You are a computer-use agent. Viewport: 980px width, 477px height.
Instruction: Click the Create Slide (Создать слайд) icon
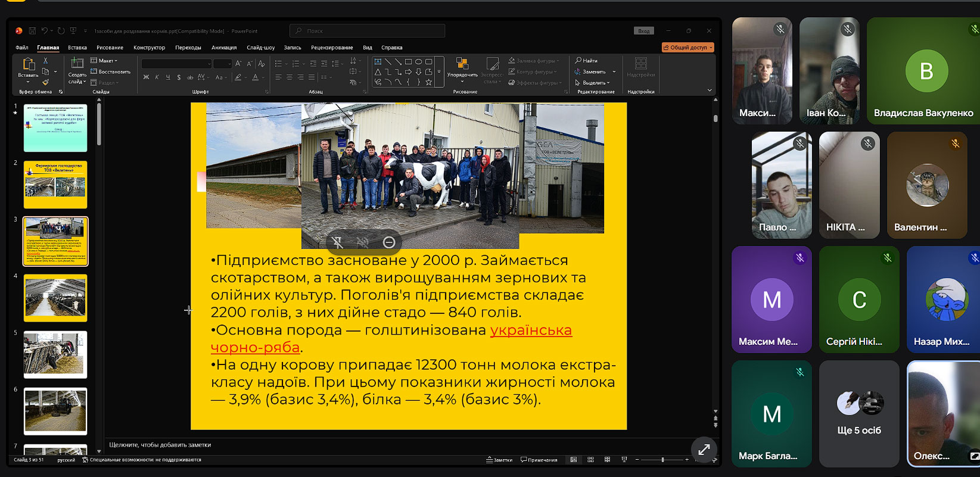tap(77, 64)
